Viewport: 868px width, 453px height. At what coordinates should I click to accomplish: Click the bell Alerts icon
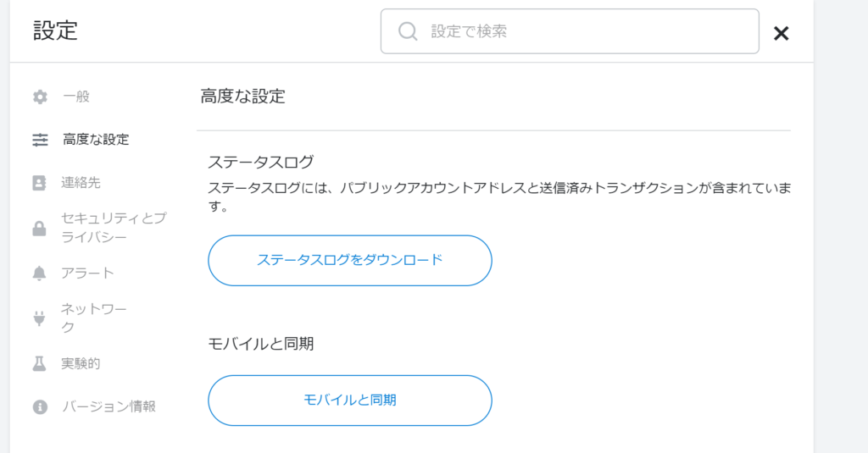[x=40, y=273]
